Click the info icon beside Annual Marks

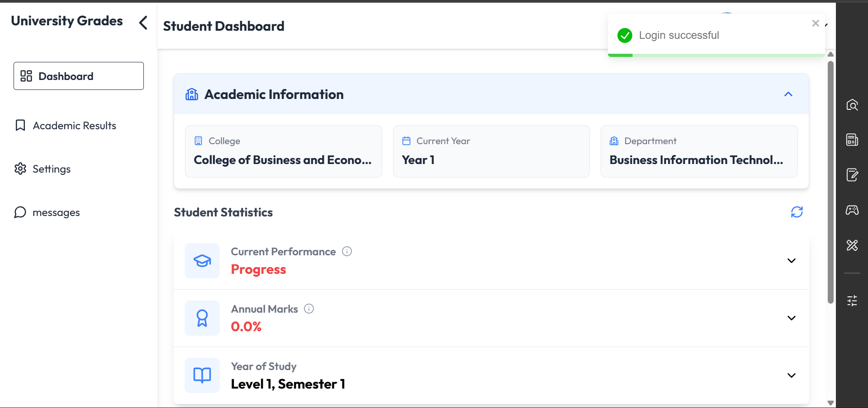click(309, 309)
